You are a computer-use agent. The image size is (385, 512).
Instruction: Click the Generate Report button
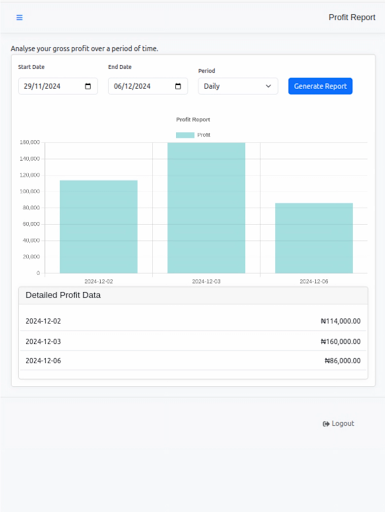pyautogui.click(x=320, y=86)
